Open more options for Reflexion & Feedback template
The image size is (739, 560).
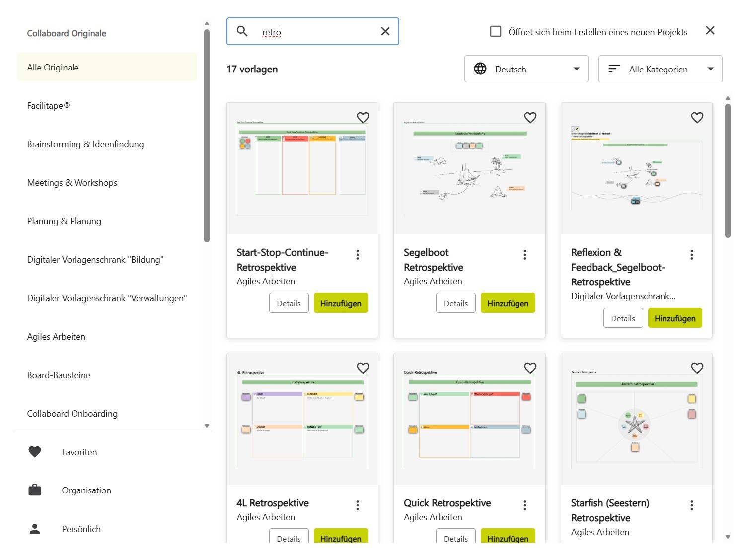pyautogui.click(x=691, y=255)
